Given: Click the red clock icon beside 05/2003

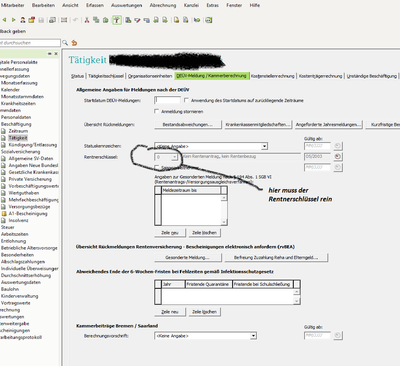Looking at the screenshot, I should pos(338,156).
